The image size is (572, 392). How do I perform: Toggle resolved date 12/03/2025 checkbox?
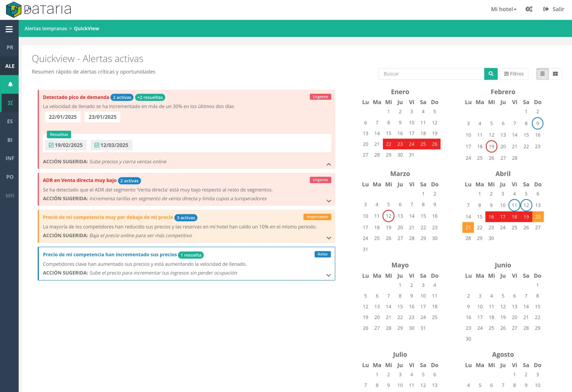[97, 145]
